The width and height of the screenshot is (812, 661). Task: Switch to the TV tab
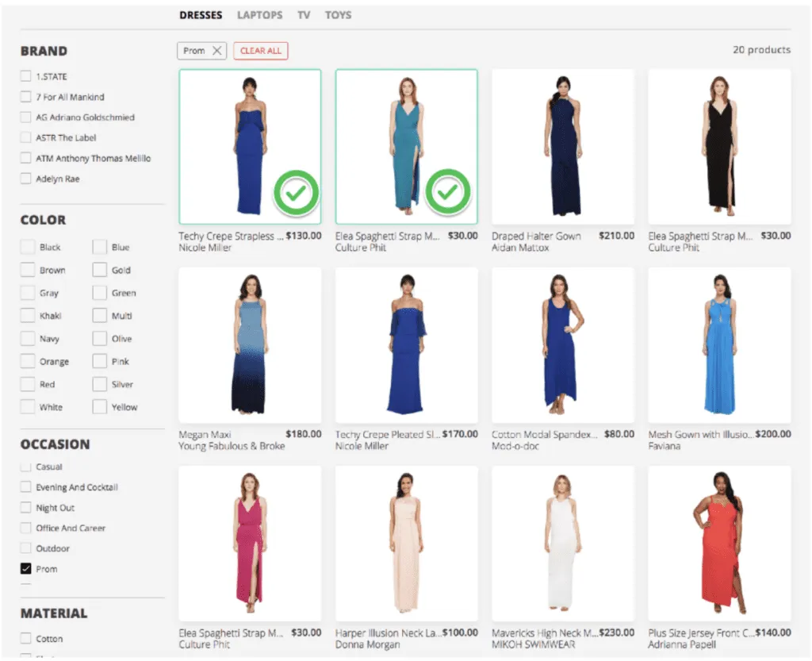tap(304, 14)
